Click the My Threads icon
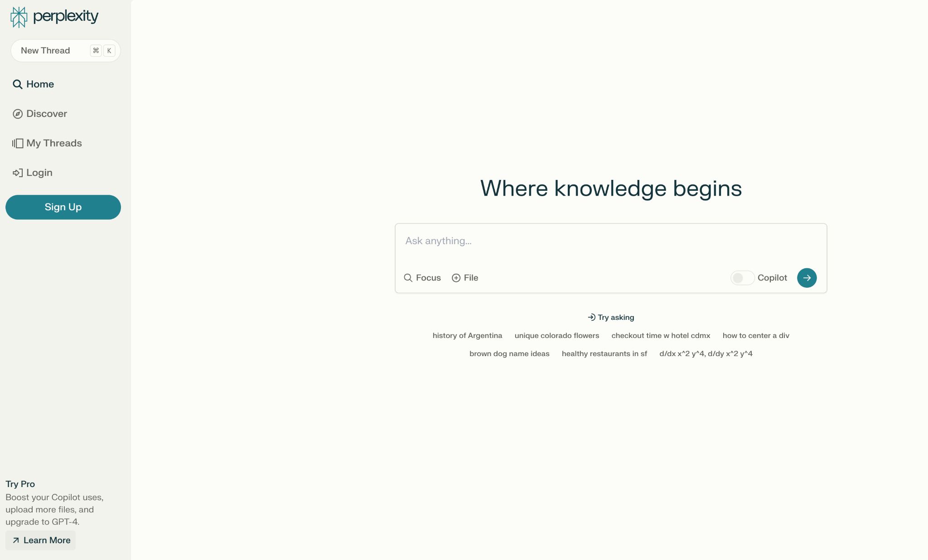This screenshot has width=928, height=560. 17,143
